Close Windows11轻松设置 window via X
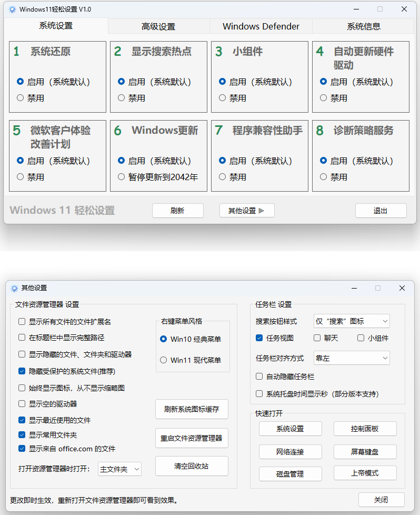 point(404,9)
